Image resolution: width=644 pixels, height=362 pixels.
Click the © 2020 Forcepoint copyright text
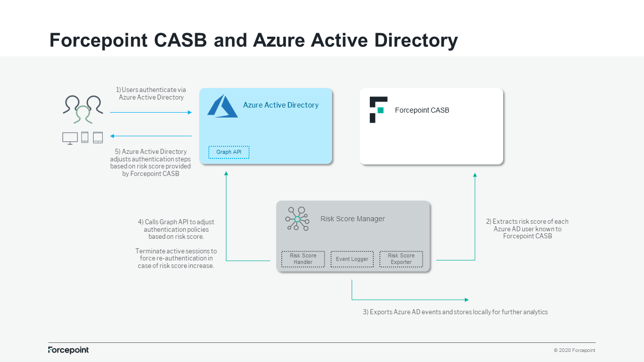click(x=574, y=350)
